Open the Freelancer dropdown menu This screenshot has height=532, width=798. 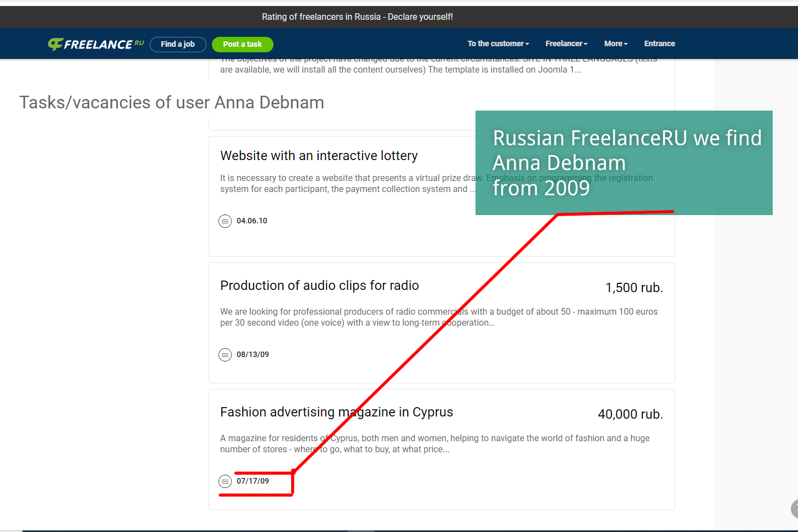pyautogui.click(x=566, y=43)
